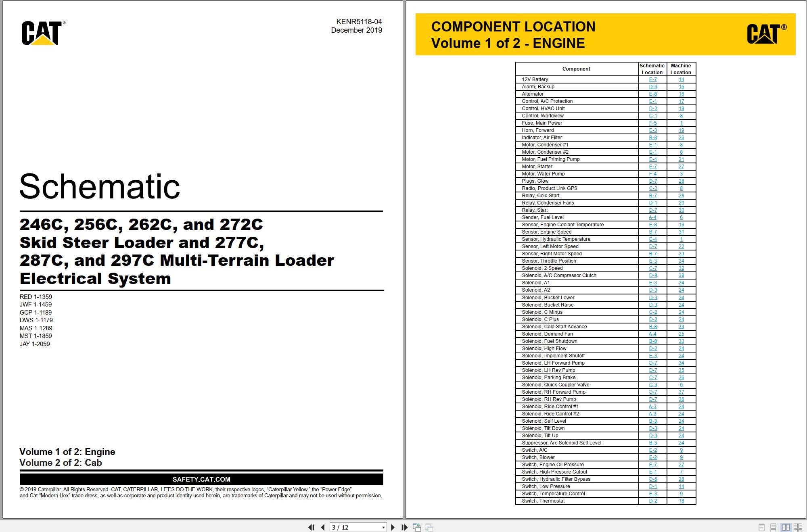Click the 'JAY 1-2059' serial prefix line
This screenshot has width=807, height=532.
pyautogui.click(x=35, y=344)
